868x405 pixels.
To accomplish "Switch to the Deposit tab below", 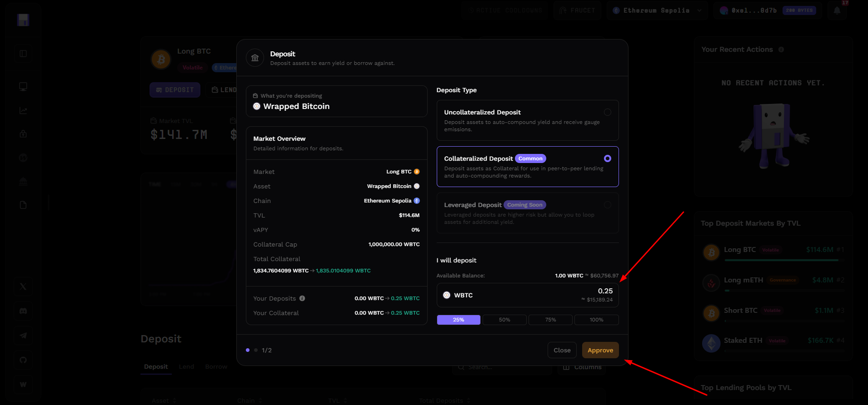I will [156, 367].
